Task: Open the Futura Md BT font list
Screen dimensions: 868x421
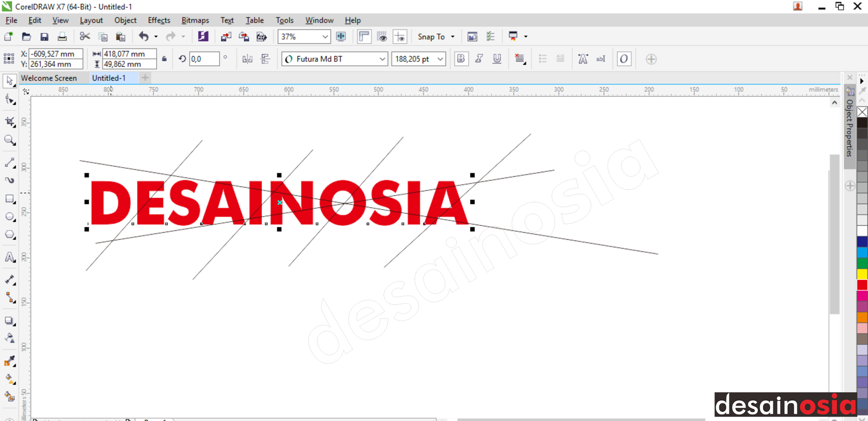Action: pos(382,59)
